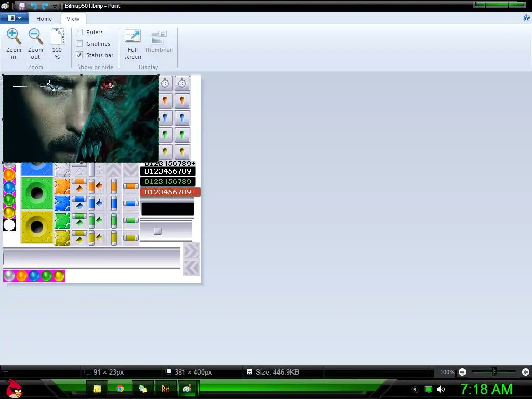Uncheck the Status bar checkbox
Image resolution: width=532 pixels, height=399 pixels.
point(79,55)
